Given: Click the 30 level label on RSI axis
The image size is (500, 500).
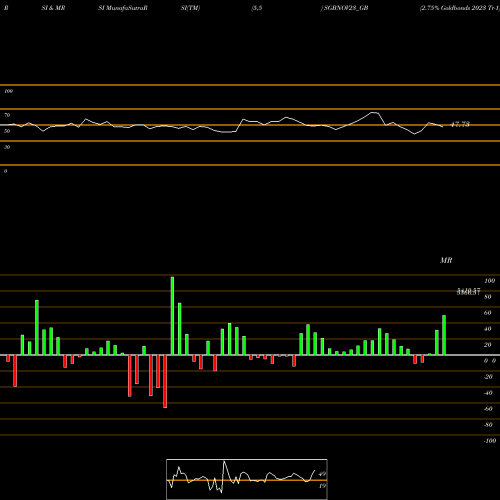Looking at the screenshot, I should coord(7,147).
